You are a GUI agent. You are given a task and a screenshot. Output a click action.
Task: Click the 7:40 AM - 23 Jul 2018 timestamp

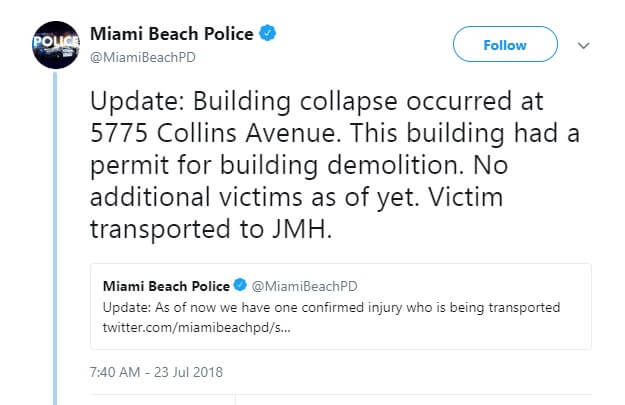pos(156,372)
